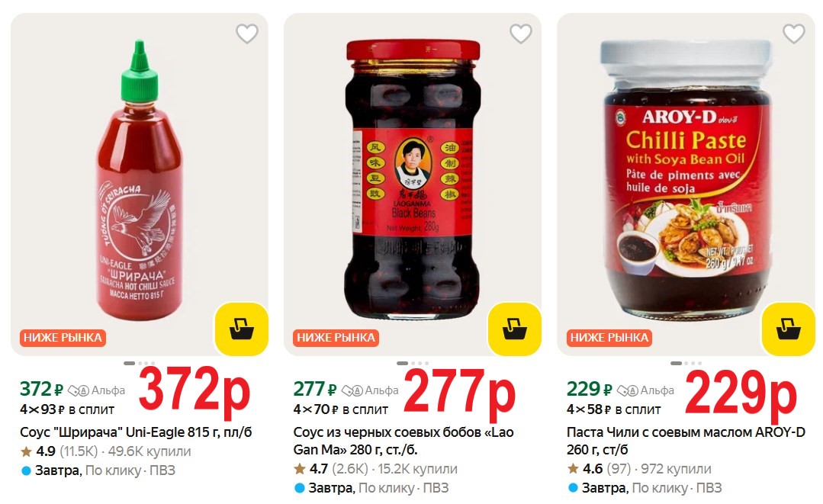Add Sriracha sauce to cart with basket icon
The image size is (823, 504).
(242, 329)
